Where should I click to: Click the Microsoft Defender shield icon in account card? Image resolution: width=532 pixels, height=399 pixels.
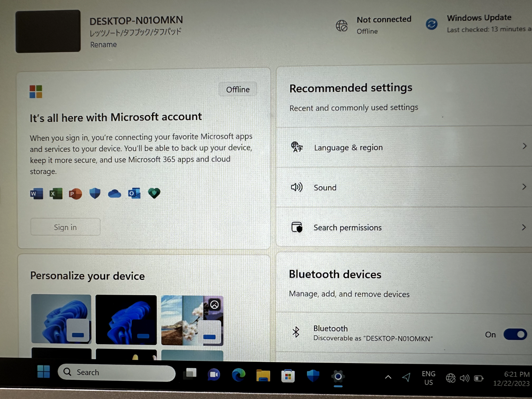95,193
